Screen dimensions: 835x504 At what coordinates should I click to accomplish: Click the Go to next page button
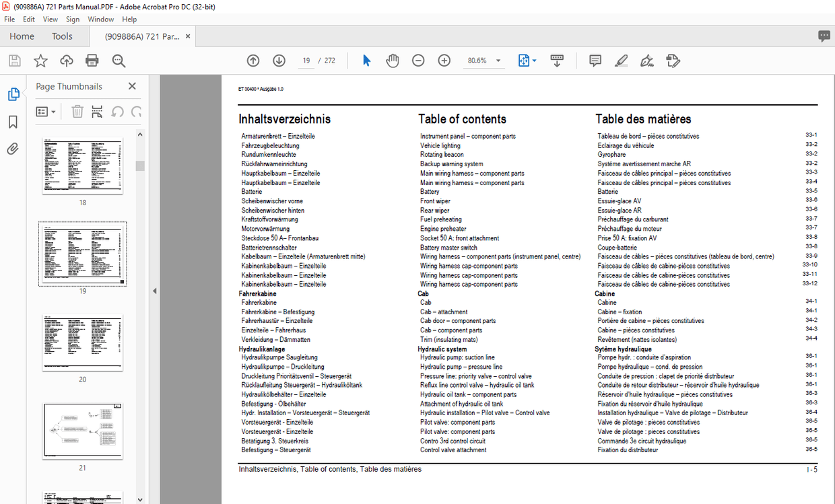point(279,61)
